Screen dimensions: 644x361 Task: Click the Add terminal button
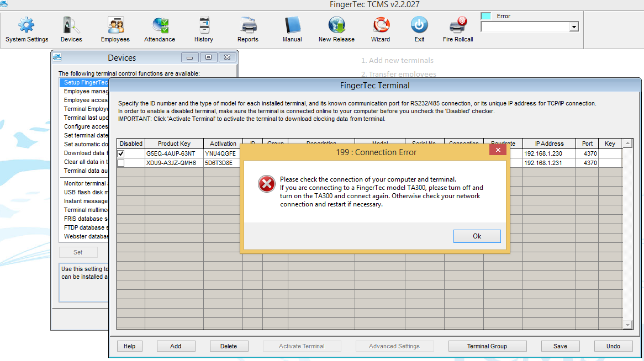point(176,346)
